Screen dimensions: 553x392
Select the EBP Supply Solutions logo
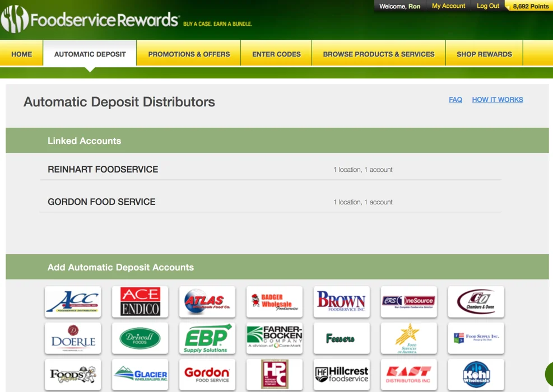pos(207,338)
